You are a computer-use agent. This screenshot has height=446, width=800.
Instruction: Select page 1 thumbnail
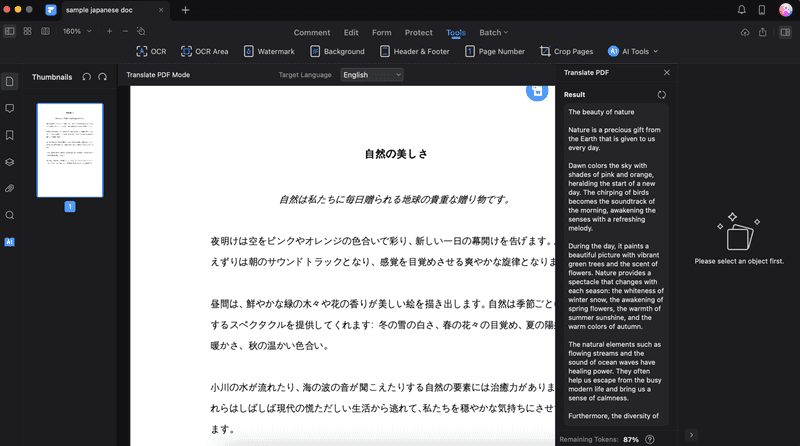pyautogui.click(x=70, y=150)
